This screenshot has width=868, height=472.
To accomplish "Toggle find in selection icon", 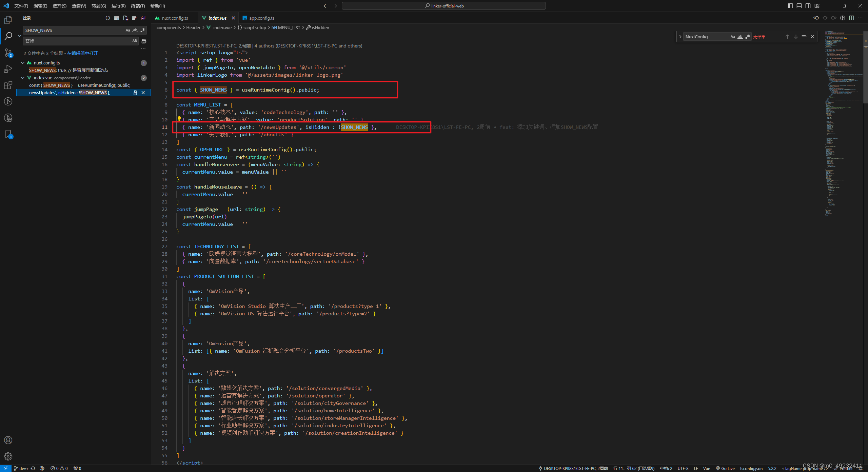I will click(x=804, y=37).
